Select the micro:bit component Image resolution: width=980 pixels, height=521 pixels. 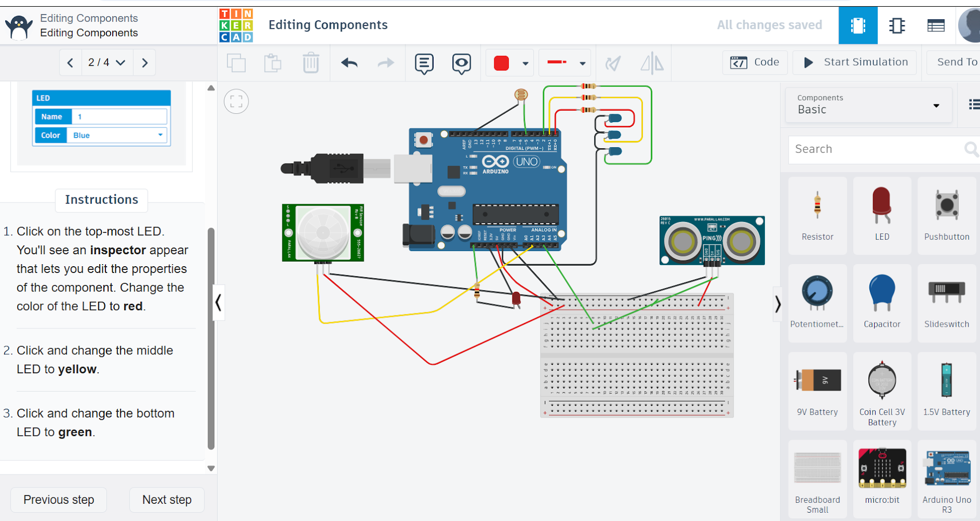click(882, 479)
